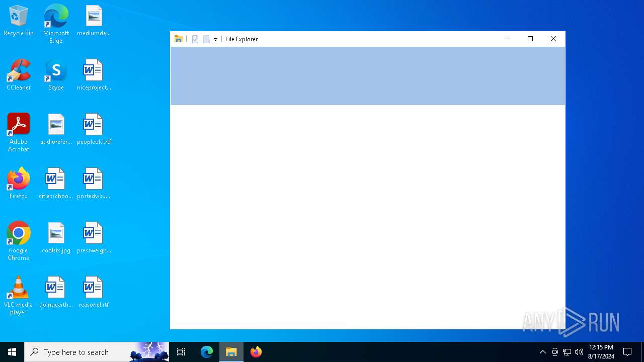Click the taskbar search box
The height and width of the screenshot is (362, 644).
[97, 352]
